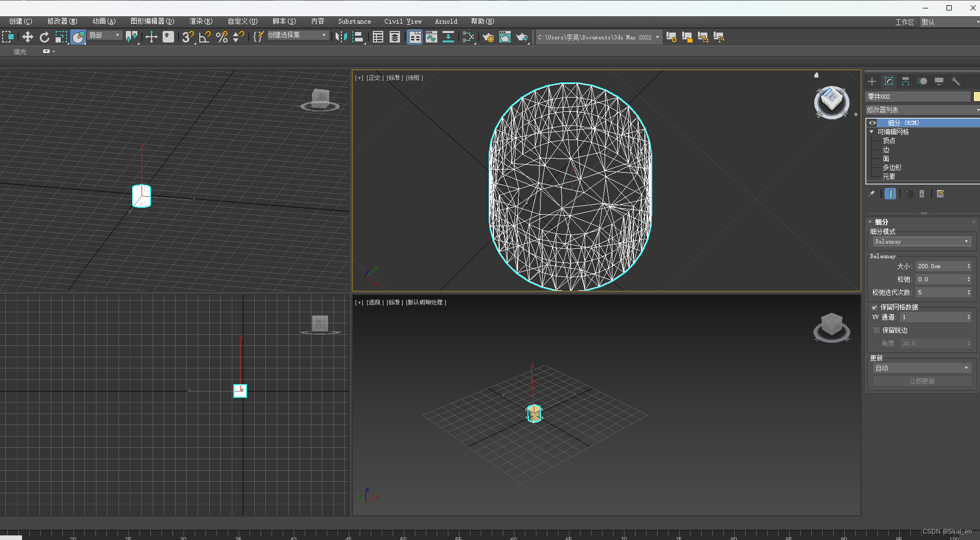Open the Render Setup teapot icon
The width and height of the screenshot is (980, 540).
click(488, 37)
